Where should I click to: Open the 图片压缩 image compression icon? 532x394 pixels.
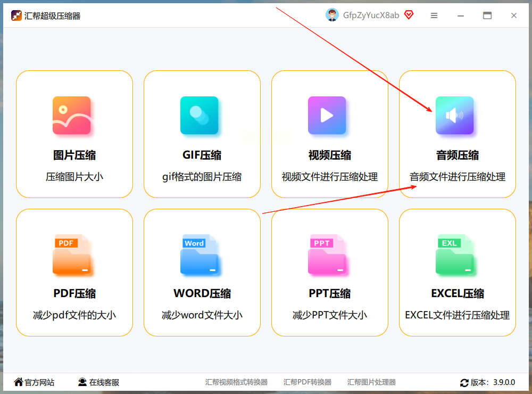(x=72, y=115)
